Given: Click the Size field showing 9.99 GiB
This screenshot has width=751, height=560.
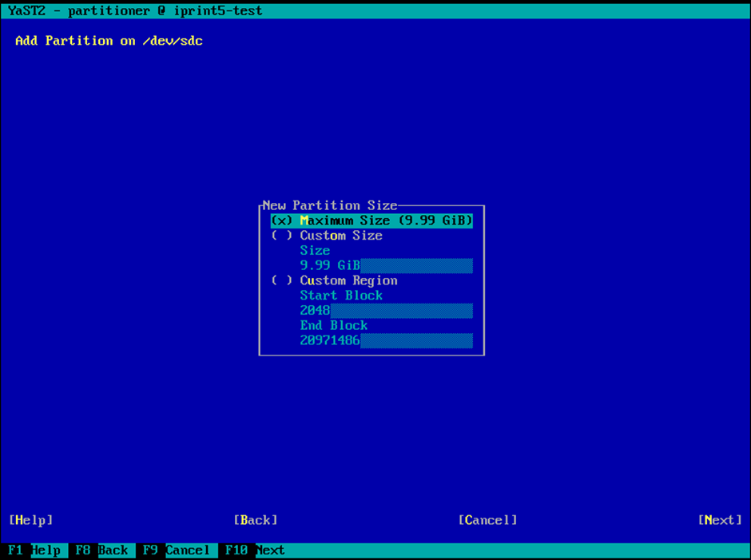Looking at the screenshot, I should coord(386,266).
